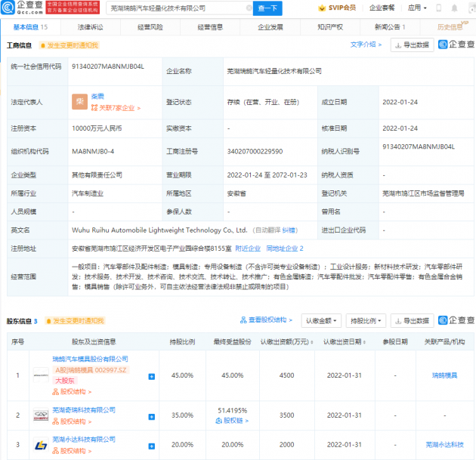Click the SVIP crown icon
Viewport: 476px width, 460px height.
click(322, 8)
